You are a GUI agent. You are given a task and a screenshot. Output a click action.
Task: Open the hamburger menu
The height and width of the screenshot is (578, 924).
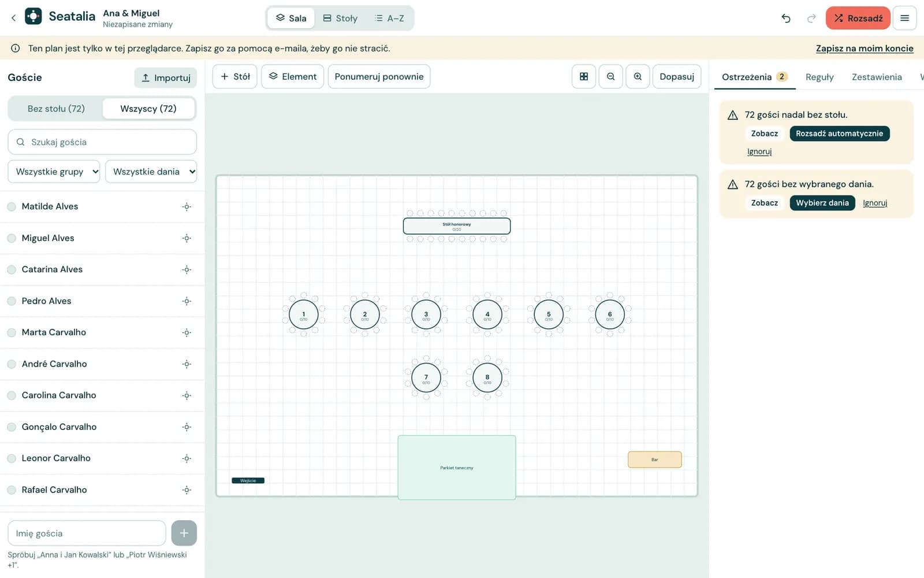click(904, 18)
